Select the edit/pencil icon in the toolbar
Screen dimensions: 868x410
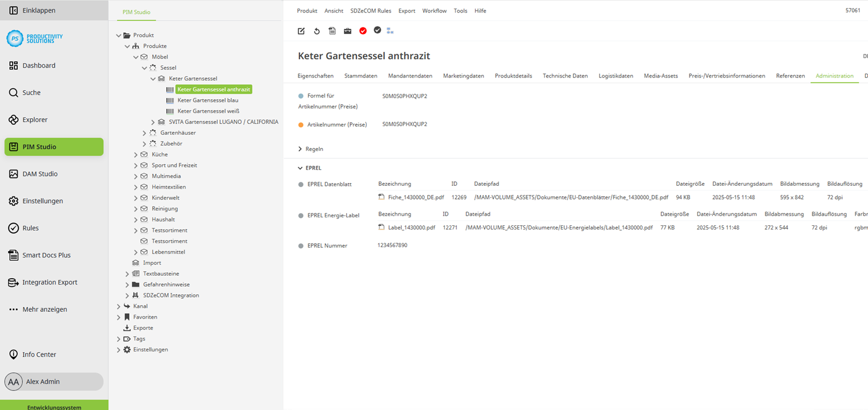301,31
